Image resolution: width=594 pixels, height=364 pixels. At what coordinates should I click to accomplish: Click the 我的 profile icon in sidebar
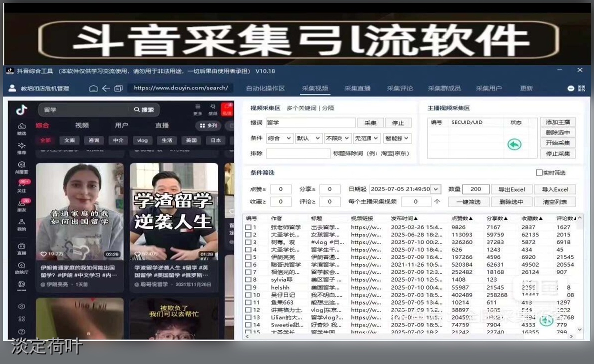tap(21, 224)
